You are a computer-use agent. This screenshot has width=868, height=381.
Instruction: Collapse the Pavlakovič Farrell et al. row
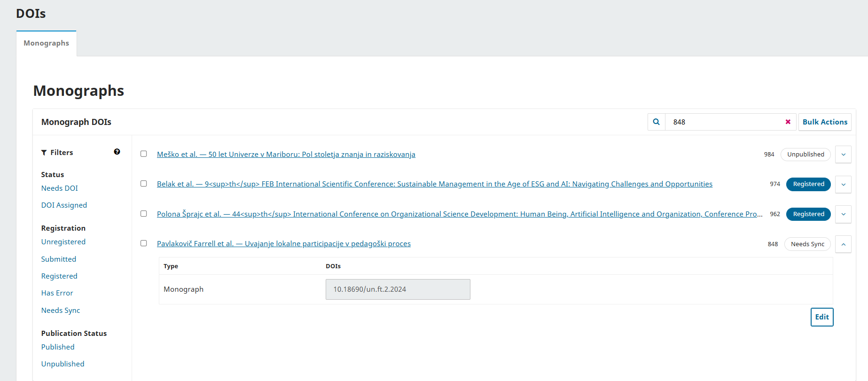click(843, 244)
